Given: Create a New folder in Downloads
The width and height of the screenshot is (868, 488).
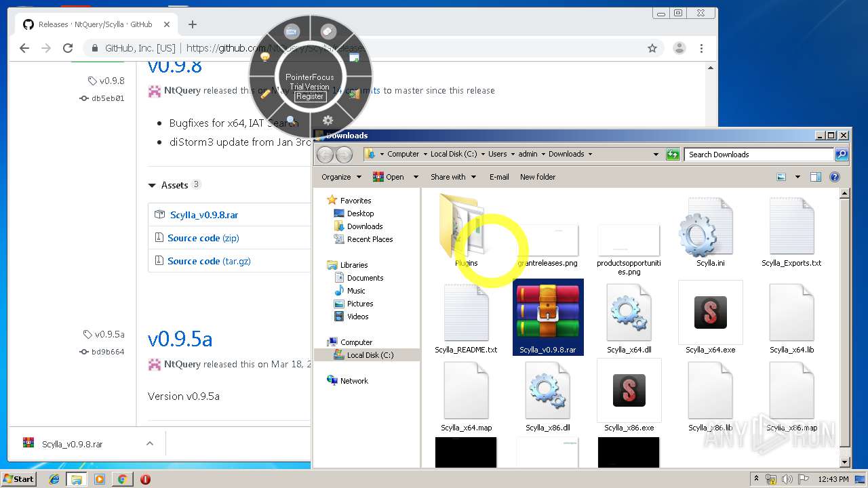Looking at the screenshot, I should click(x=538, y=177).
